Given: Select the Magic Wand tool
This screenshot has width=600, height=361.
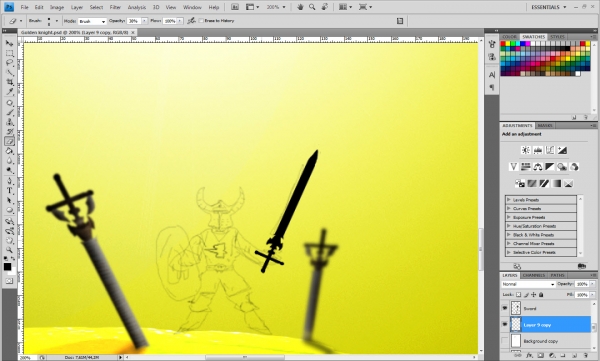Looking at the screenshot, I should (x=9, y=72).
